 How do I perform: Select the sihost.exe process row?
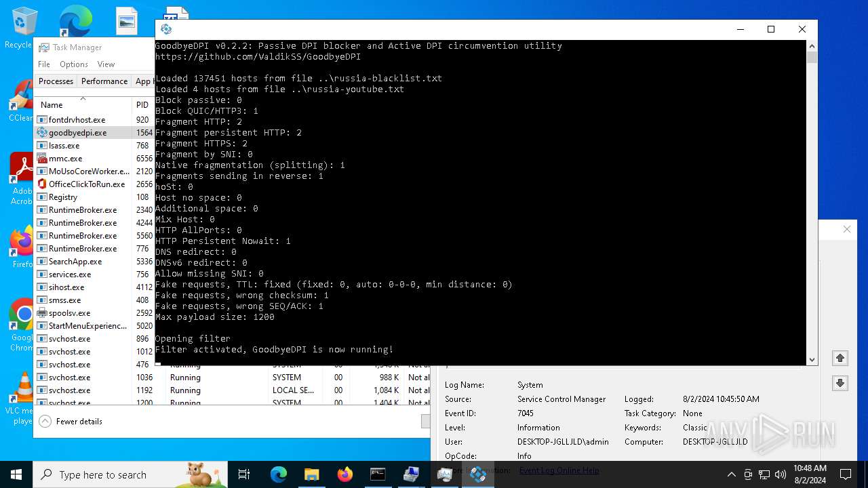point(94,287)
